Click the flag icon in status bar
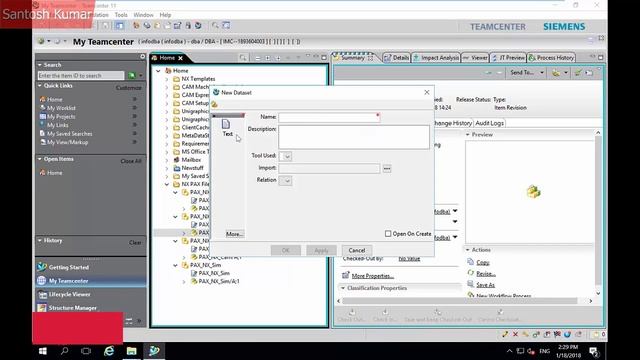 (x=557, y=334)
